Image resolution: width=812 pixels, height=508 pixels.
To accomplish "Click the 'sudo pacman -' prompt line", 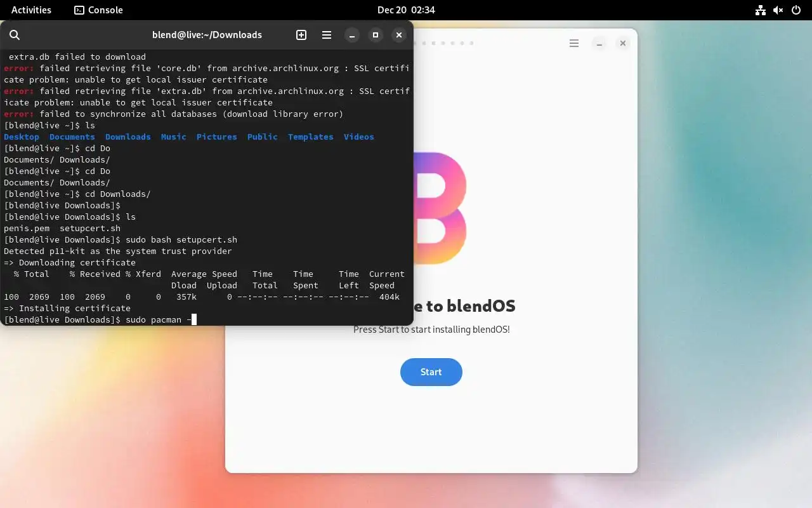I will tap(100, 319).
